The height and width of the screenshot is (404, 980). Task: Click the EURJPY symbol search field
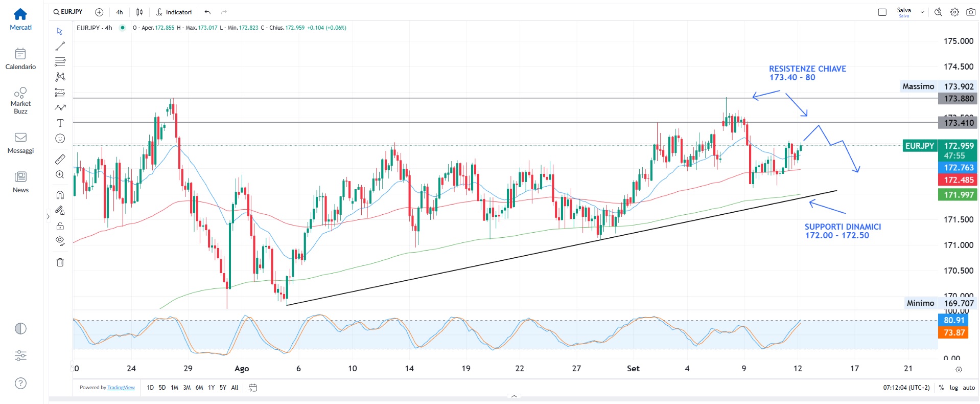[68, 12]
